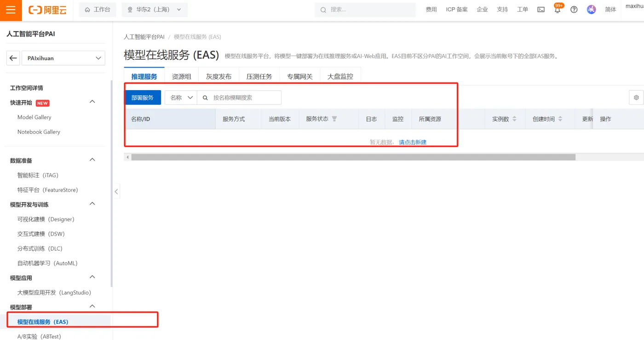Open the orange hamburger menu
This screenshot has height=340, width=644.
(x=11, y=10)
